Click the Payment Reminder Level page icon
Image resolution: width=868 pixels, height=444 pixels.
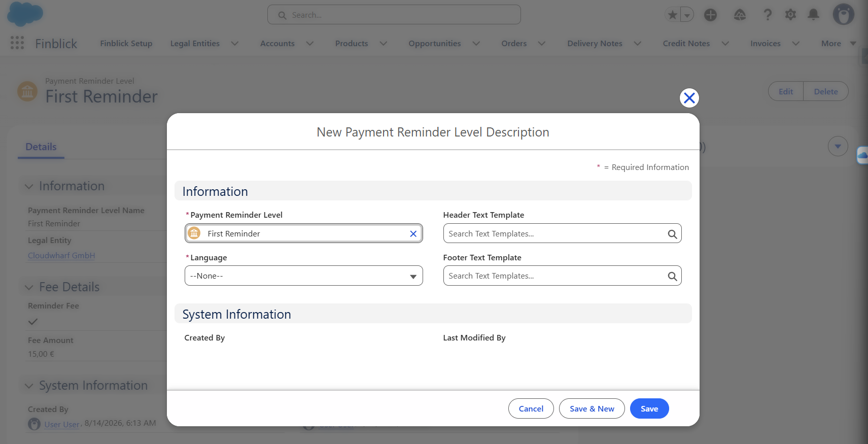pyautogui.click(x=27, y=91)
